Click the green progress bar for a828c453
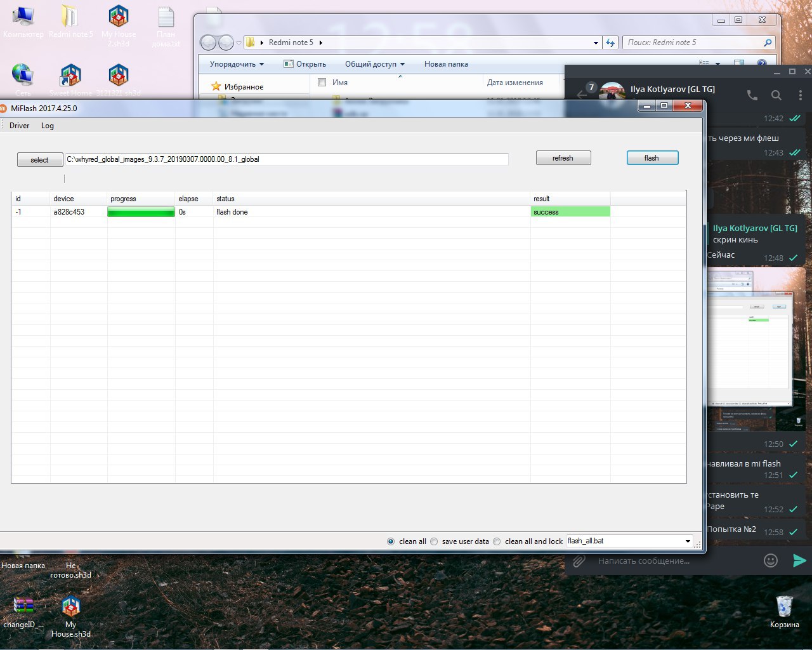This screenshot has height=650, width=812. coord(141,212)
